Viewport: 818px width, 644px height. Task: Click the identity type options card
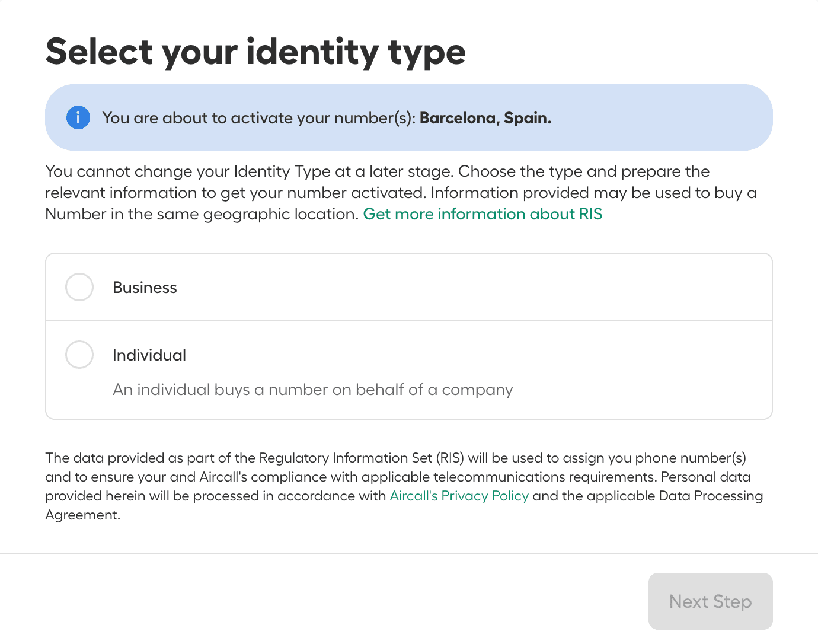409,335
